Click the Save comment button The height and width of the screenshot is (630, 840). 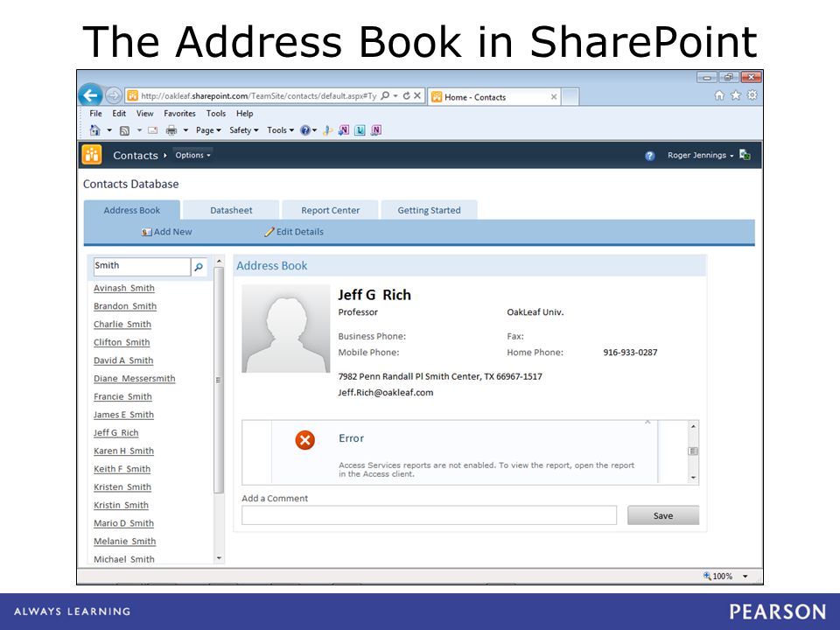point(663,515)
